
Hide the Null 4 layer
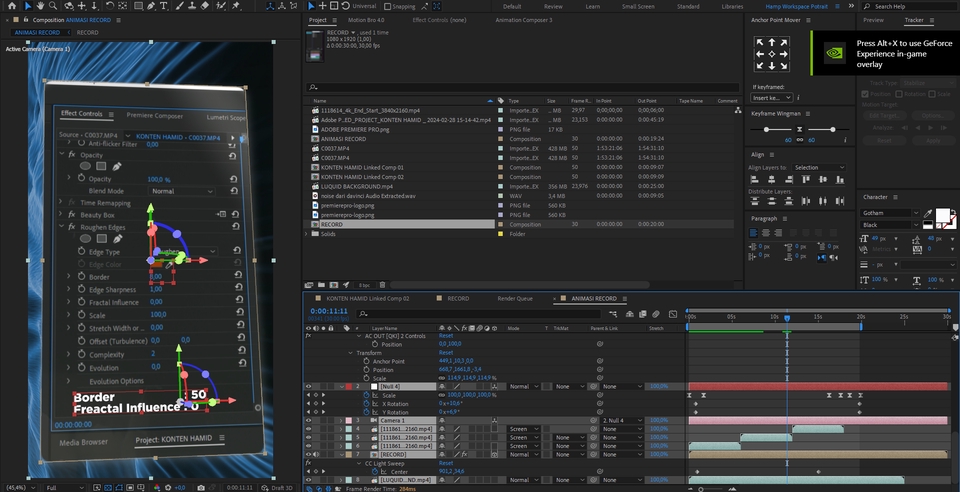coord(308,387)
